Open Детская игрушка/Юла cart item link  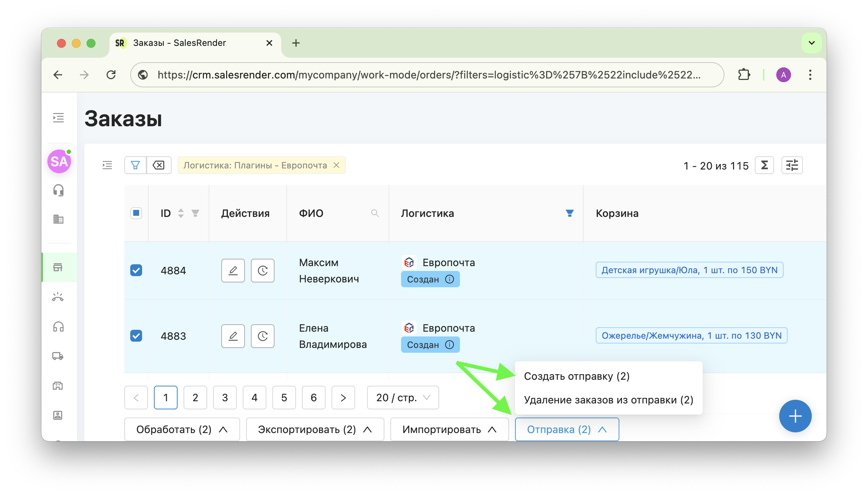coord(689,270)
